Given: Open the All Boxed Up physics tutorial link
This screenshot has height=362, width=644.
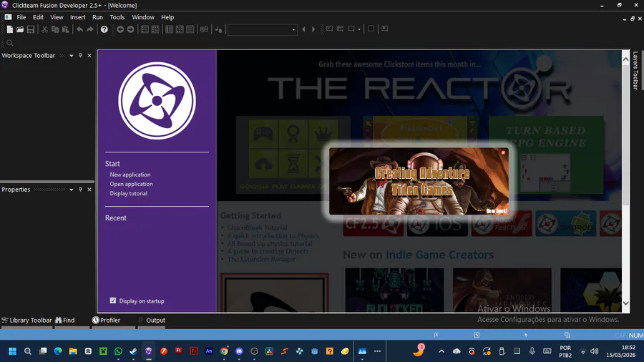Looking at the screenshot, I should pyautogui.click(x=270, y=243).
